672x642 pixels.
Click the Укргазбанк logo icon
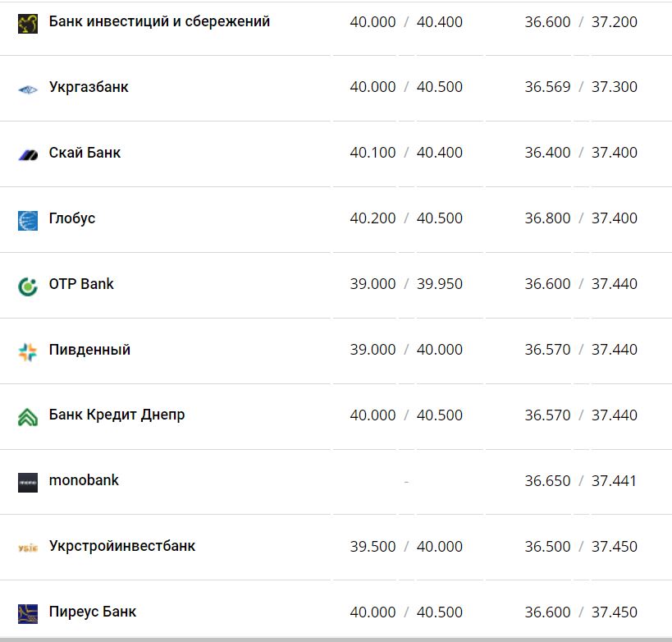[x=28, y=89]
